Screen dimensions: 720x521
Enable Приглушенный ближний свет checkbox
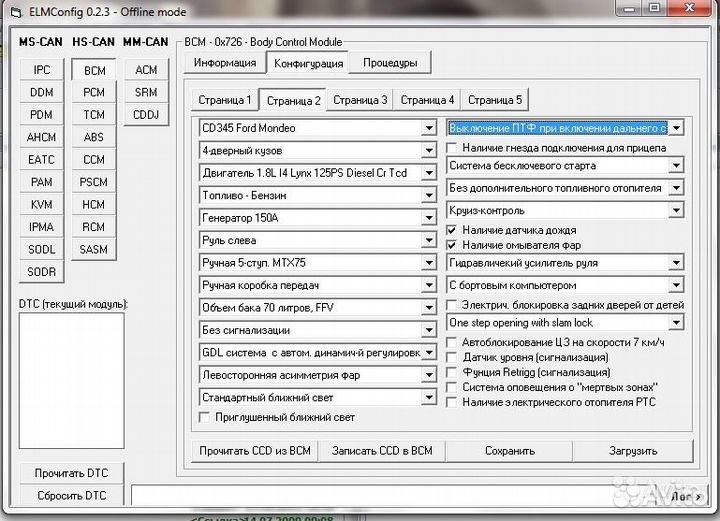tap(206, 417)
